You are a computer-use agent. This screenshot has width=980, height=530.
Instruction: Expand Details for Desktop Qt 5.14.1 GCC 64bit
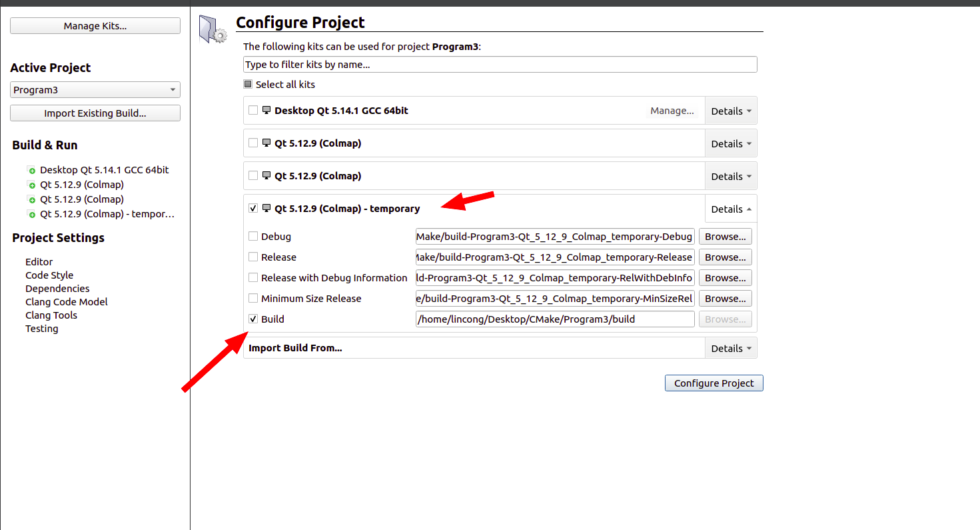tap(731, 110)
